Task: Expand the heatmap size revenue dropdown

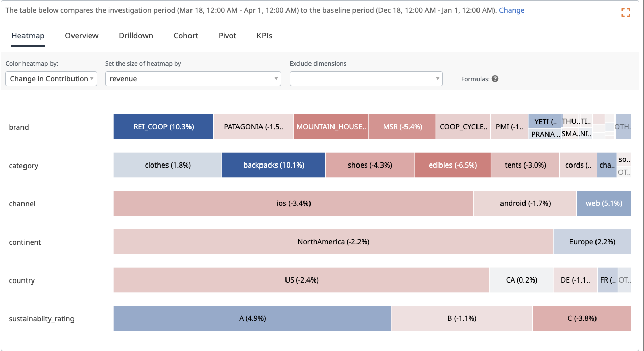Action: click(x=193, y=79)
